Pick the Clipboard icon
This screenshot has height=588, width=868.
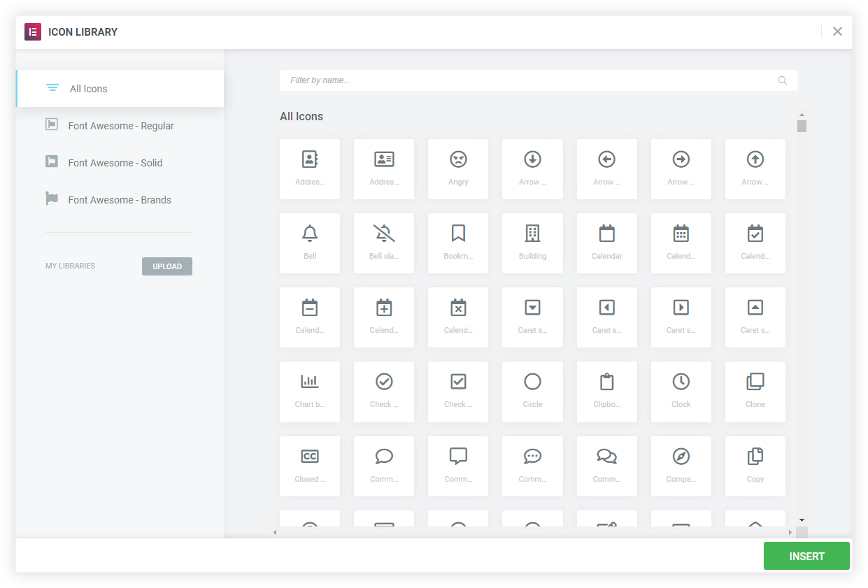[606, 392]
